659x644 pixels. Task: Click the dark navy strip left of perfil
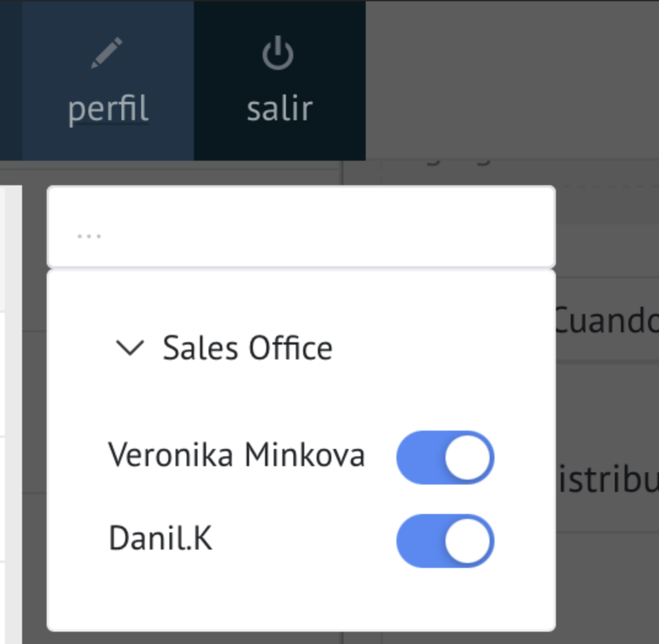[11, 80]
